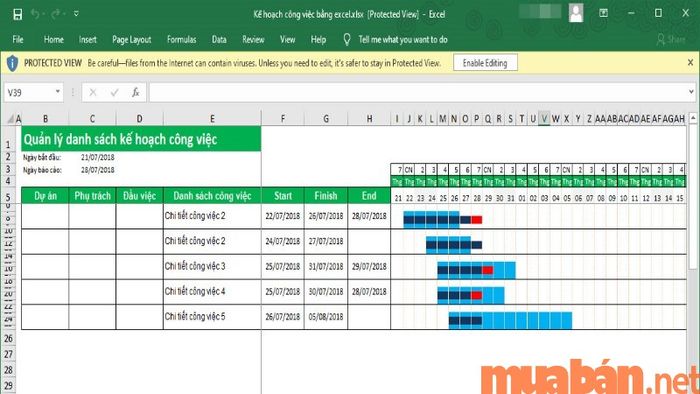Click the Tell me lightbulb icon

[x=347, y=40]
